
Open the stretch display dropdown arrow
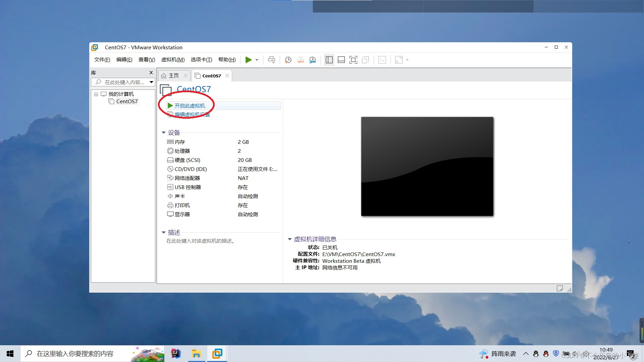coord(407,60)
